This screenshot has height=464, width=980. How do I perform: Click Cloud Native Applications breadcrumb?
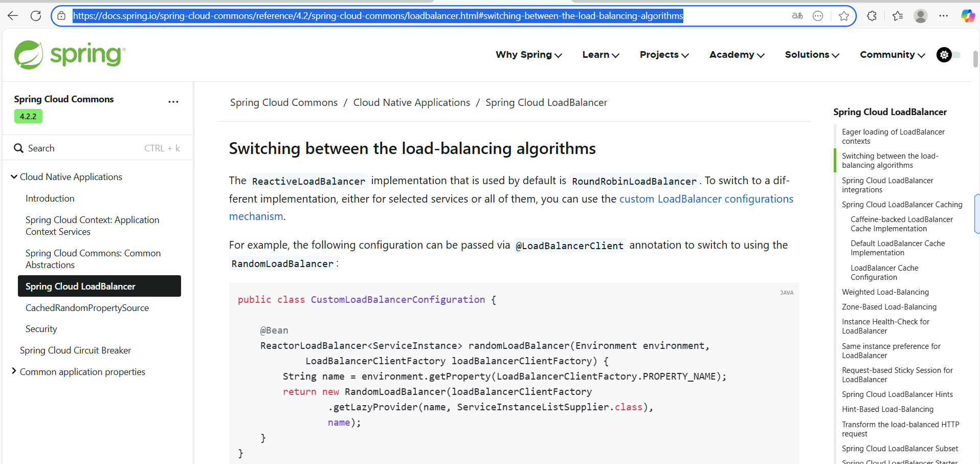[412, 102]
